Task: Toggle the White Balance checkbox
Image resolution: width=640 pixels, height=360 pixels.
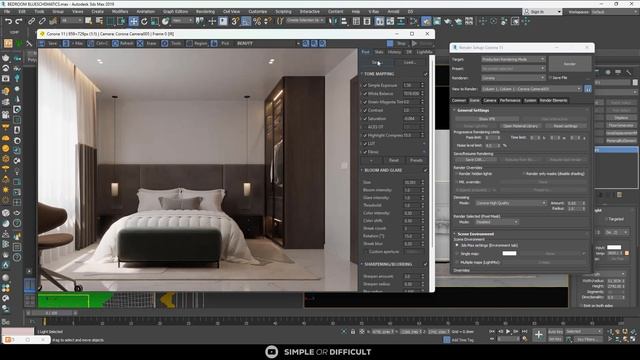Action: (365, 93)
